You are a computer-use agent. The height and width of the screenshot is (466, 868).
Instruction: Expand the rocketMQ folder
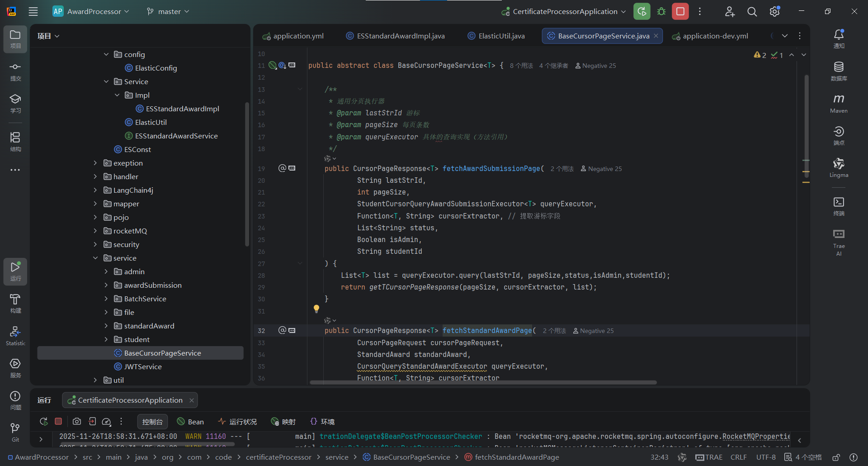(95, 231)
